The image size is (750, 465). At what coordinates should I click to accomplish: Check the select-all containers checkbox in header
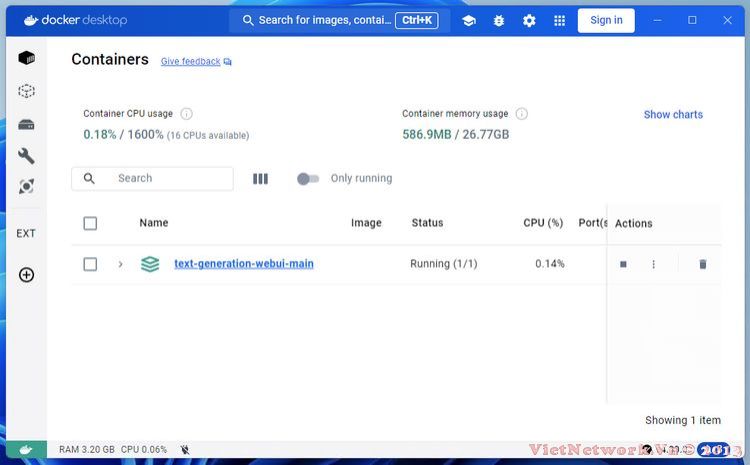tap(90, 223)
